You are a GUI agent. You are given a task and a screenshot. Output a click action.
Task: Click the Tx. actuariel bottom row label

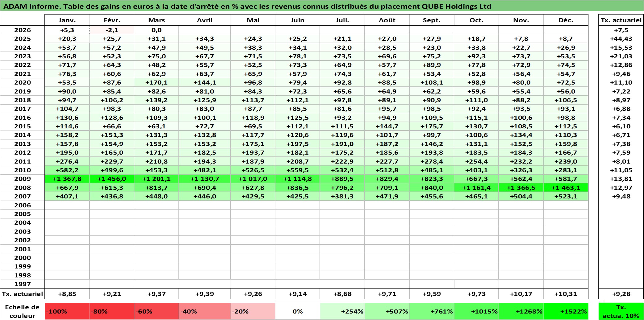tap(23, 294)
